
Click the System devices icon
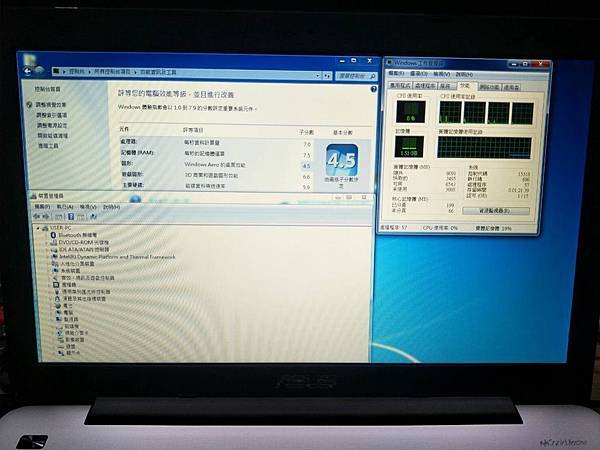coord(56,271)
